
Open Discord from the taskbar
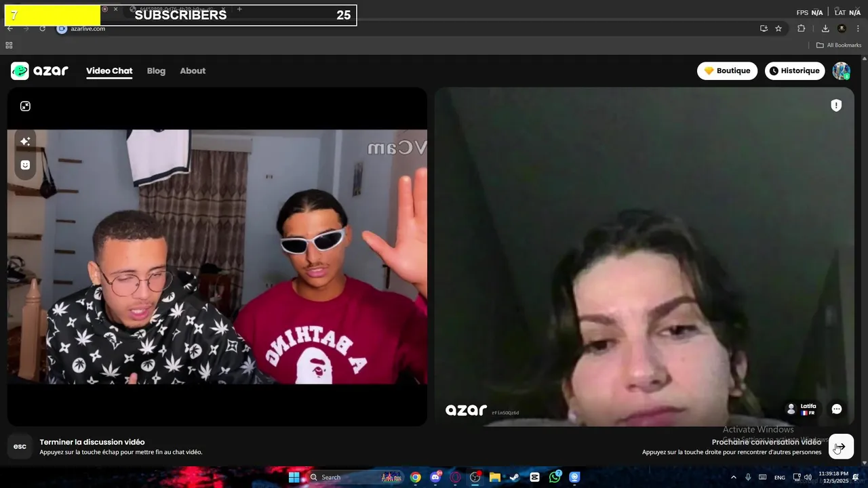pos(435,477)
